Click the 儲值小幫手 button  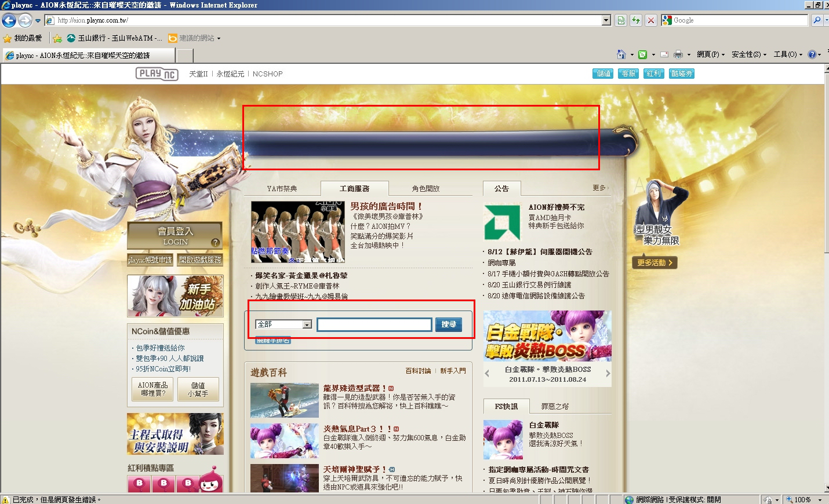[198, 389]
